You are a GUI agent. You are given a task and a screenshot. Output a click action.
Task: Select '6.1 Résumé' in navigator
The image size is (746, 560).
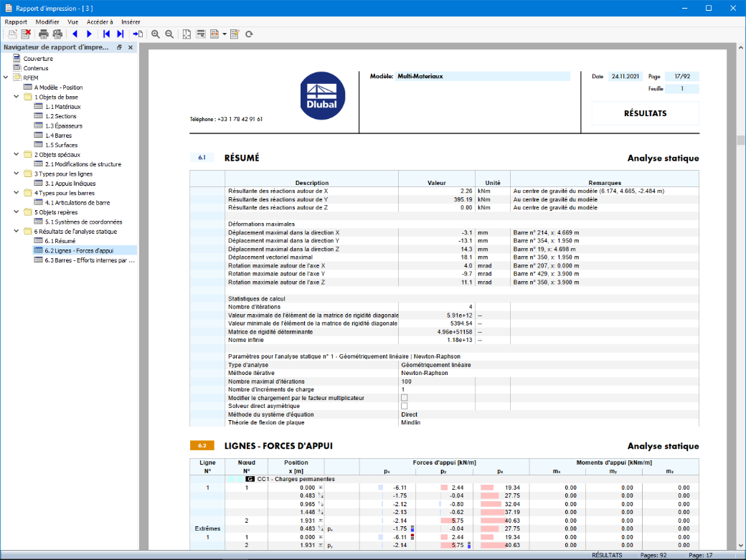(60, 241)
